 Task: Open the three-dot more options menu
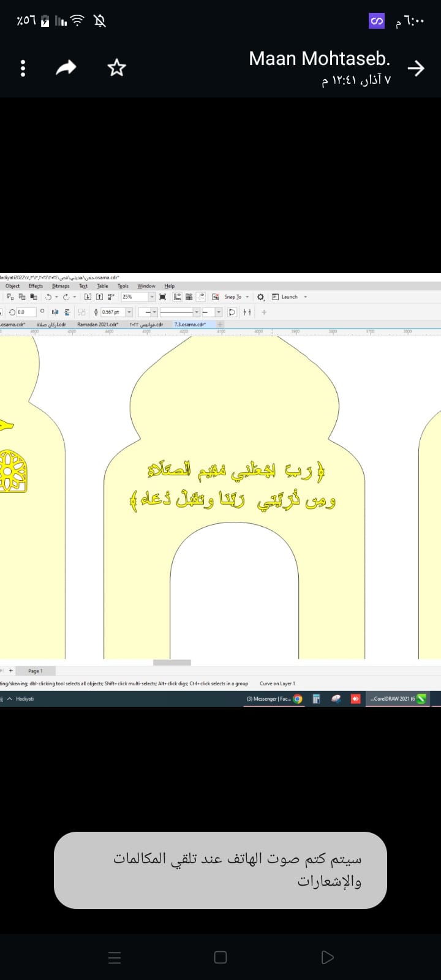pyautogui.click(x=23, y=68)
